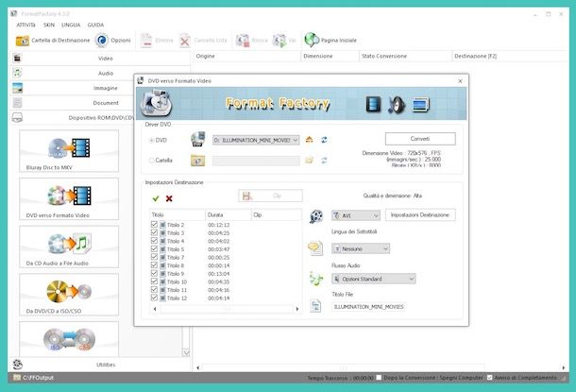Click the Origine column header
Viewport: 576px width, 392px height.
point(247,57)
